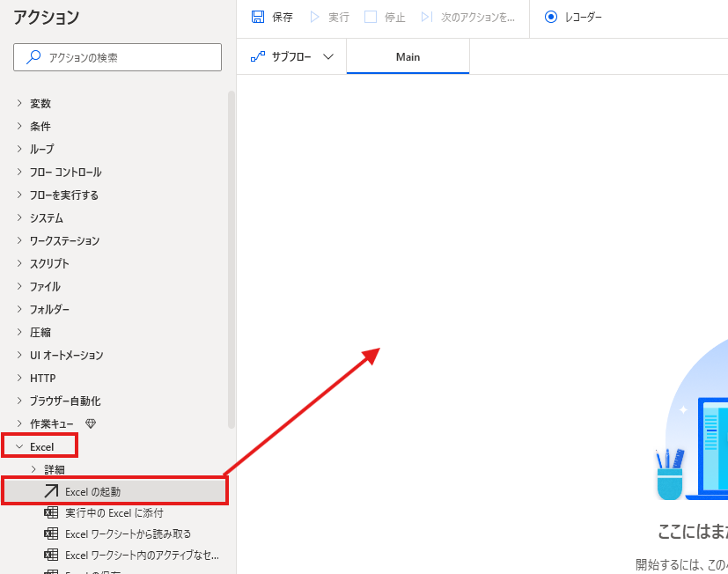728x574 pixels.
Task: Click the 実行 text label in the toolbar
Action: (x=338, y=18)
